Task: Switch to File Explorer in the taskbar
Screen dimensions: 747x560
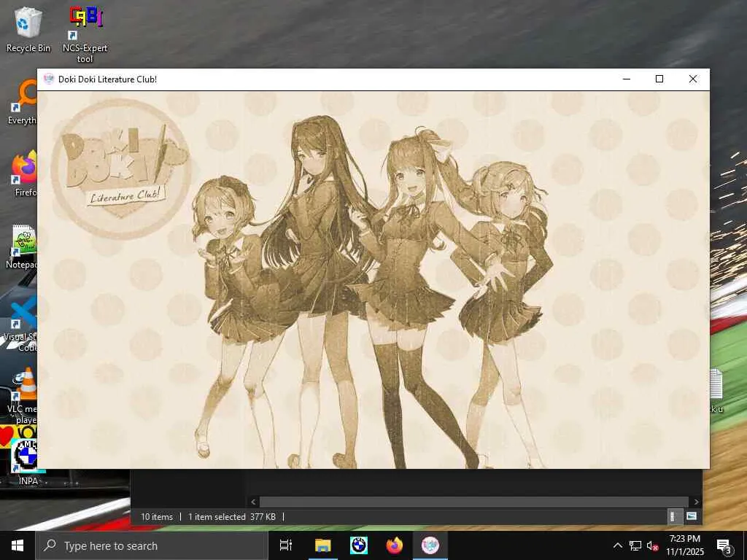Action: point(322,545)
